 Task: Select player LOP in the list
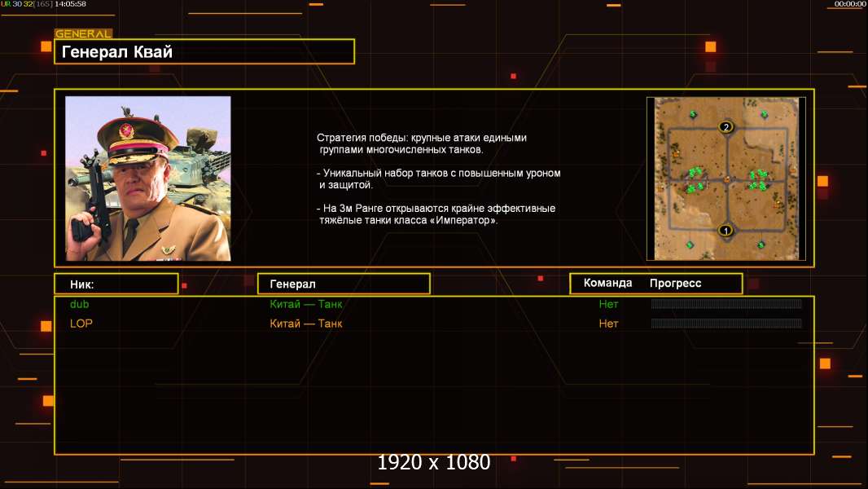point(81,324)
